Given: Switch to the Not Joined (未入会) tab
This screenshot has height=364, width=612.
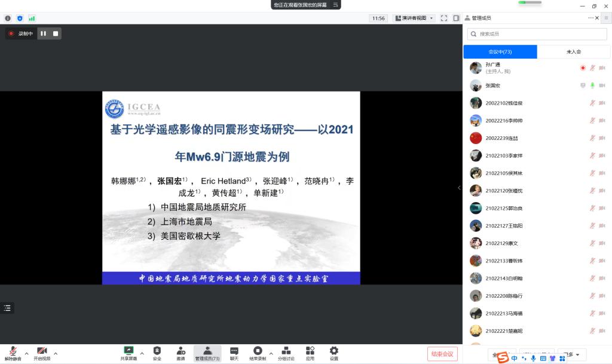Looking at the screenshot, I should point(573,52).
